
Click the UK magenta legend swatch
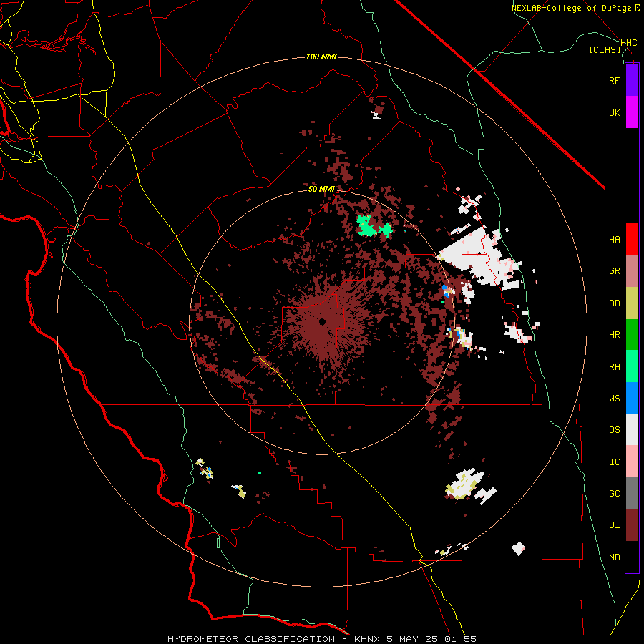(x=632, y=112)
